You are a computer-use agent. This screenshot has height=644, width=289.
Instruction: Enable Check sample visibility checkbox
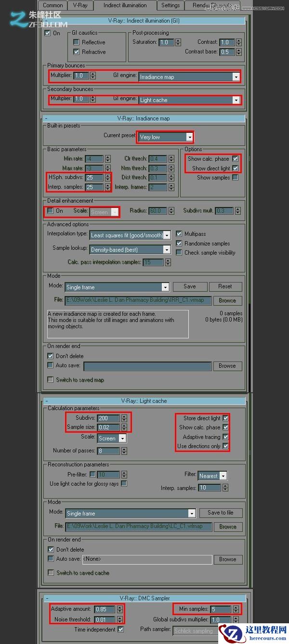click(179, 253)
